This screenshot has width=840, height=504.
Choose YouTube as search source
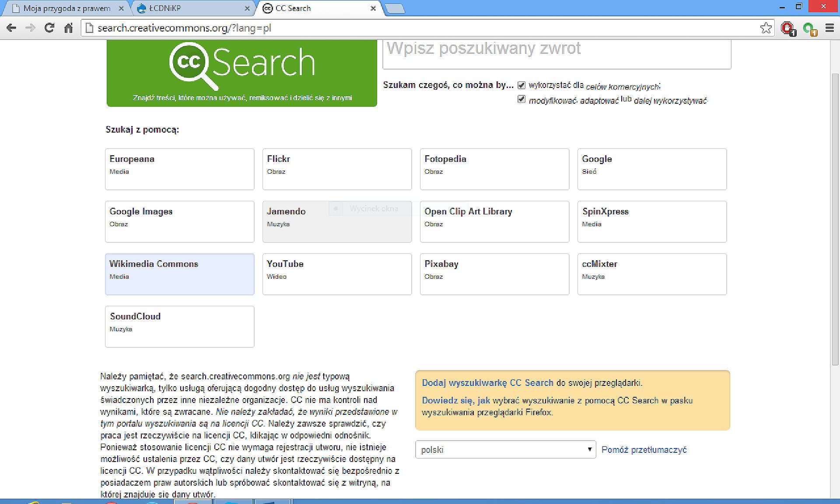click(x=337, y=274)
